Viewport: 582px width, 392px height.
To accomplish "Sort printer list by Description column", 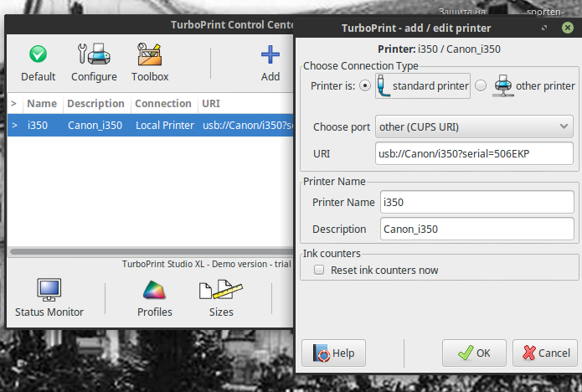I will click(96, 103).
